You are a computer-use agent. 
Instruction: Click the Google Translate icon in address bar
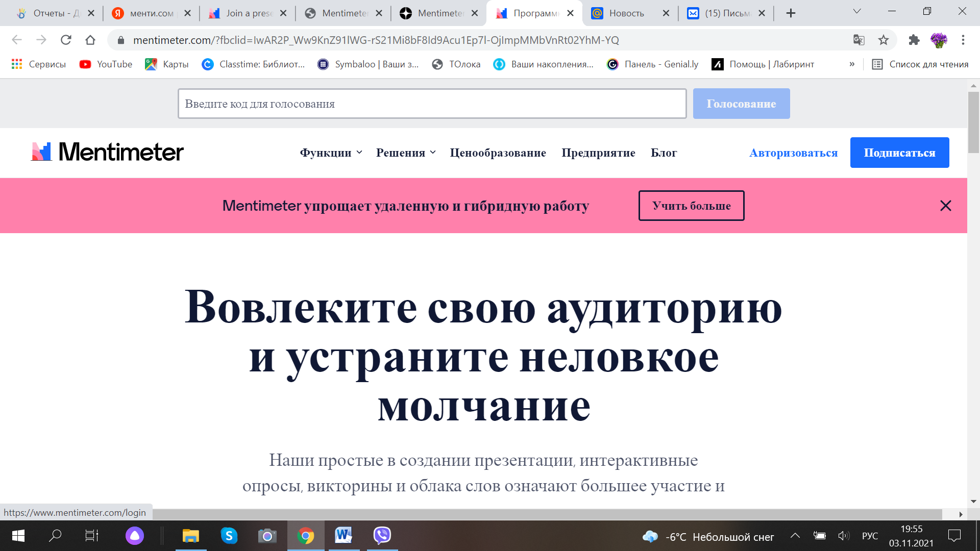point(859,40)
